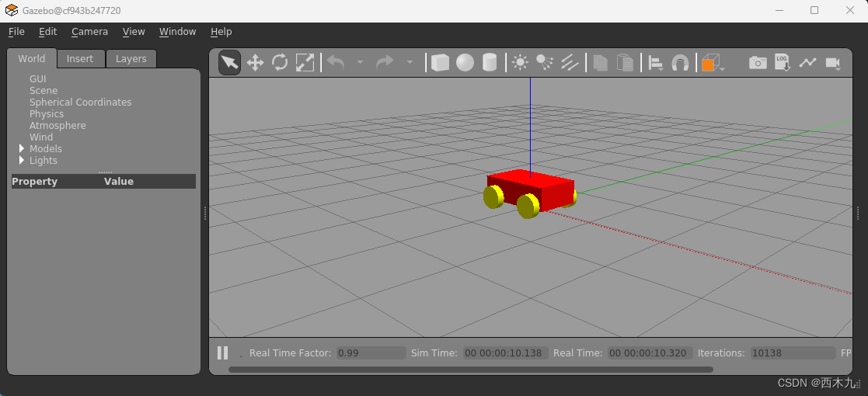Screen dimensions: 868x396
Task: Open the Plot graph tool
Action: (807, 62)
